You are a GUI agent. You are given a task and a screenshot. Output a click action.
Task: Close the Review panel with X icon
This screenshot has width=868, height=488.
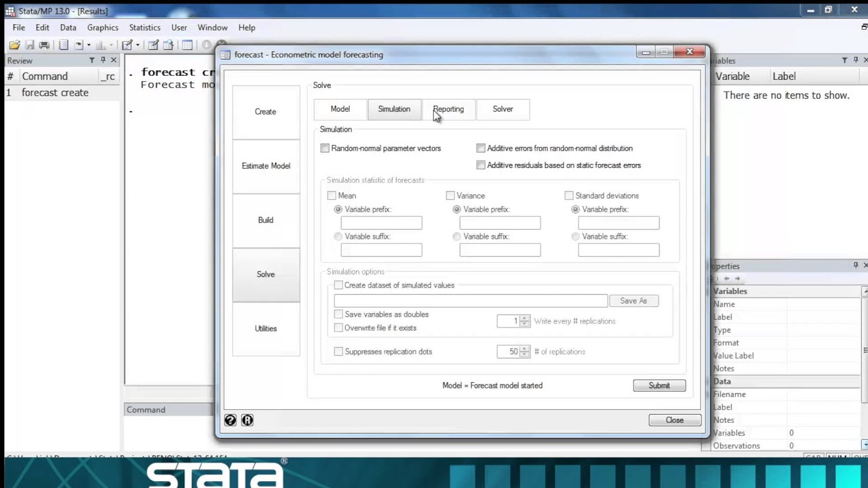[x=113, y=60]
